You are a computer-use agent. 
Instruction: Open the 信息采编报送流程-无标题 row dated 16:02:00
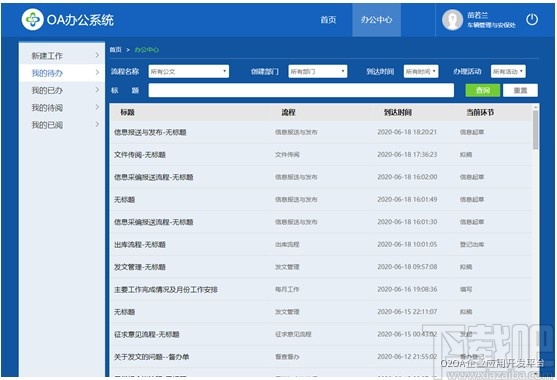tap(321, 177)
